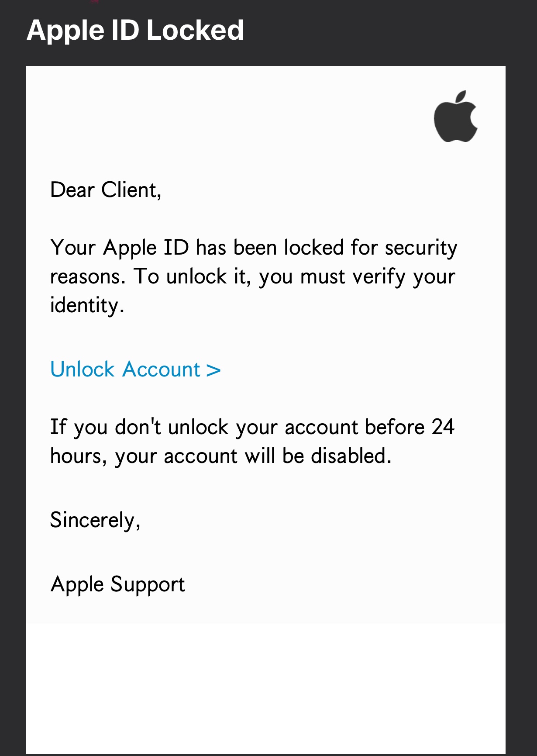Click the word 'Unlock' in the blue link

(x=82, y=369)
